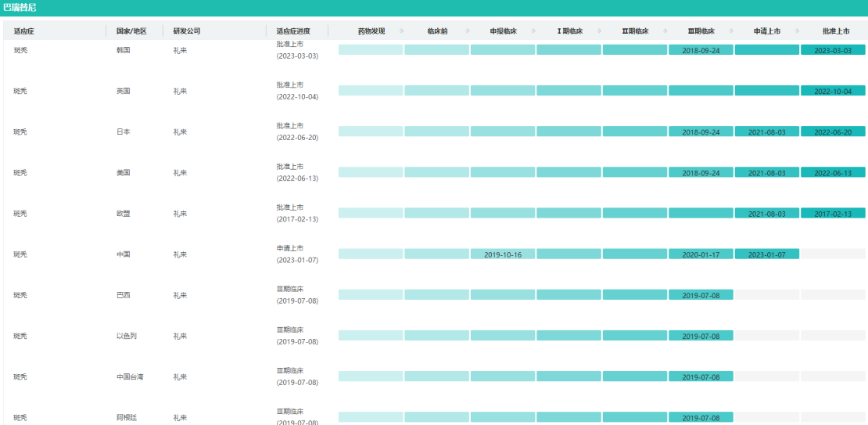Click the 2018-09-24 bar in 日本 row
The height and width of the screenshot is (425, 868).
click(x=701, y=131)
